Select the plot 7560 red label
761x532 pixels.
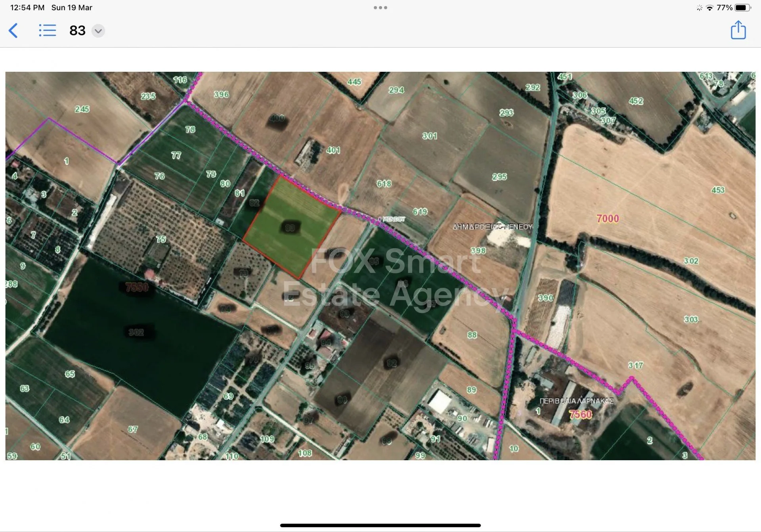[x=580, y=414]
